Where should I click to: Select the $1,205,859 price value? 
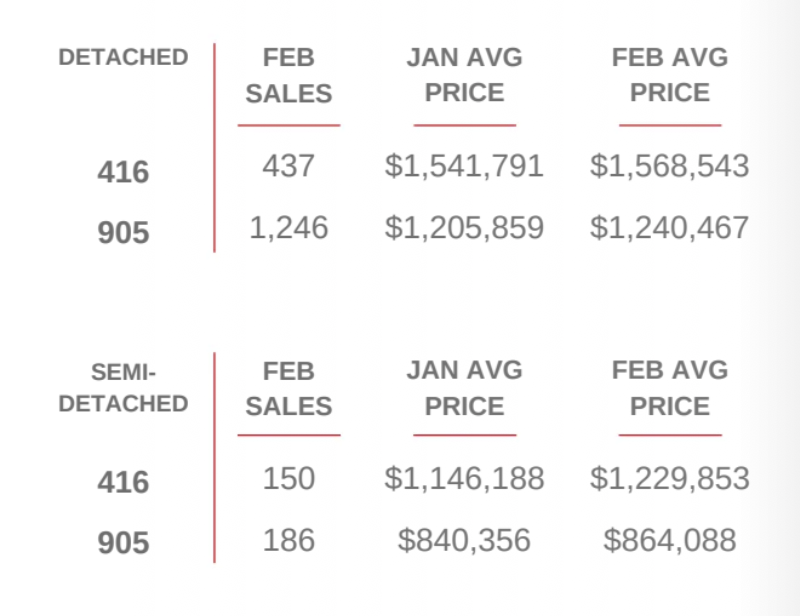[464, 228]
